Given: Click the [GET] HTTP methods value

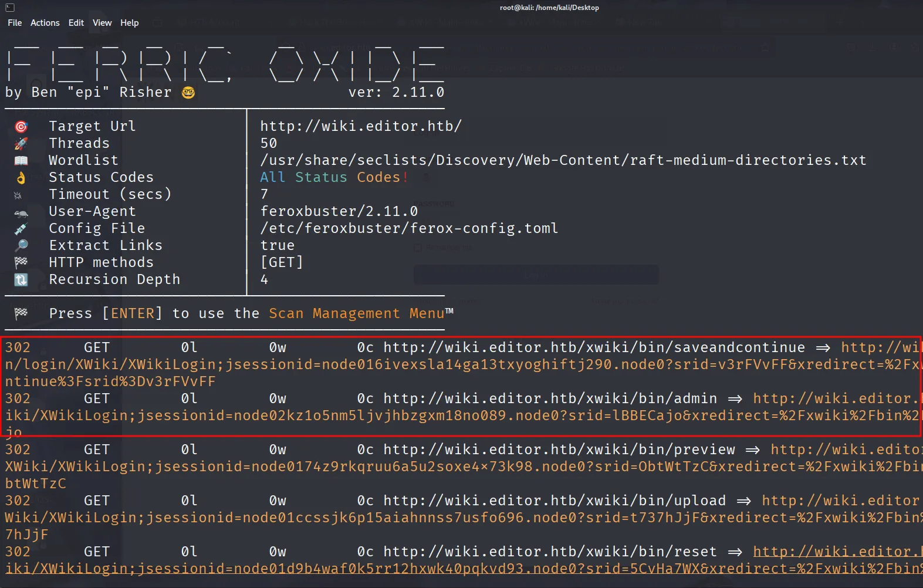Looking at the screenshot, I should coord(282,262).
